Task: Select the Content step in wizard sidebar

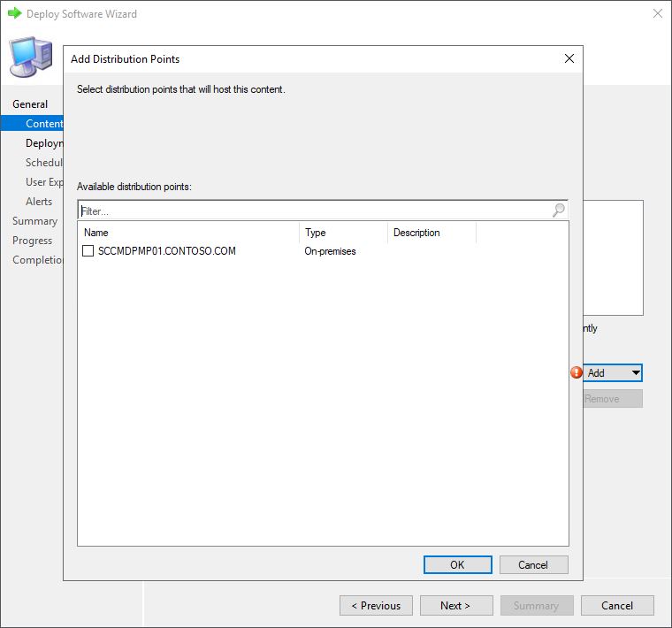Action: 32,124
